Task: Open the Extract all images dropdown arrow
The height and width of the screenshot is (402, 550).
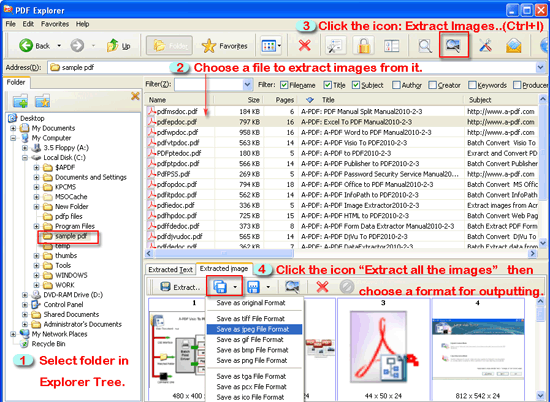Action: [x=235, y=287]
